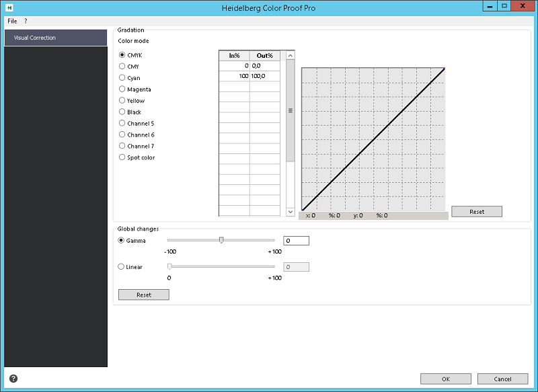
Task: Click the Linear slider handle
Action: [x=169, y=266]
